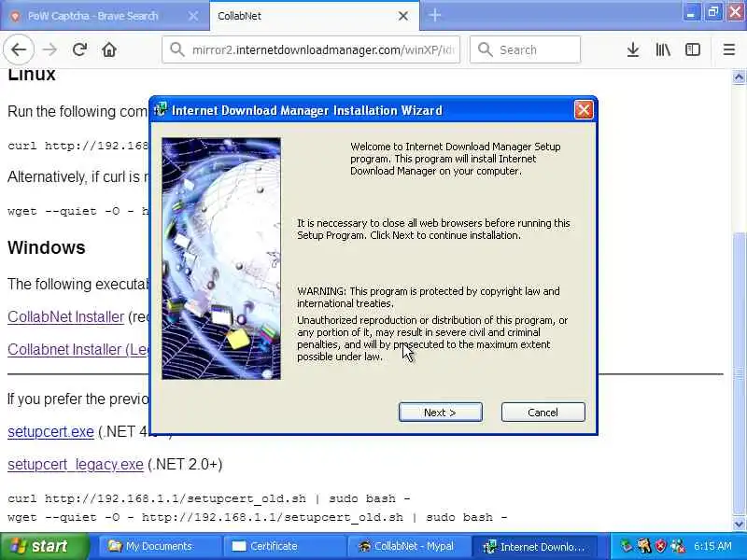
Task: Open the browser home page
Action: [109, 49]
